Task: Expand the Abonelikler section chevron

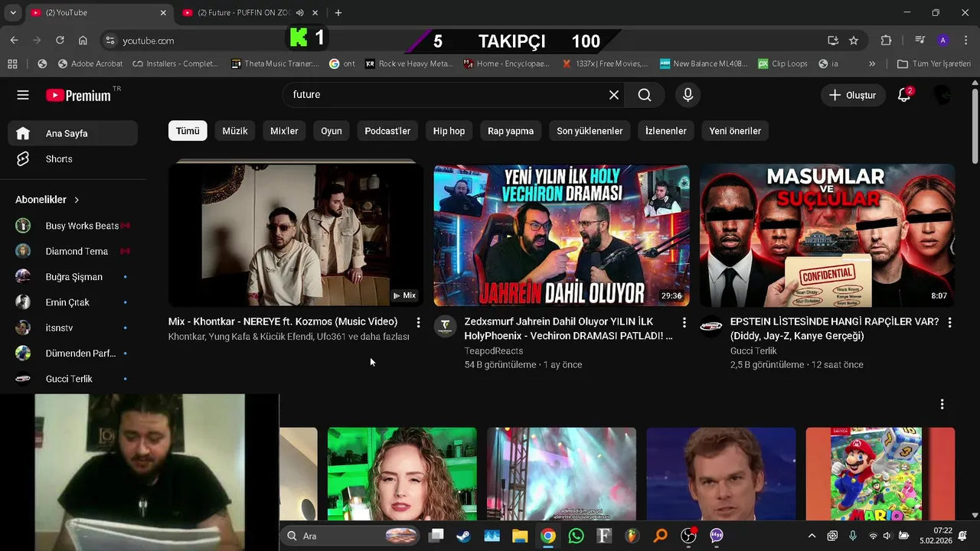Action: pyautogui.click(x=77, y=200)
